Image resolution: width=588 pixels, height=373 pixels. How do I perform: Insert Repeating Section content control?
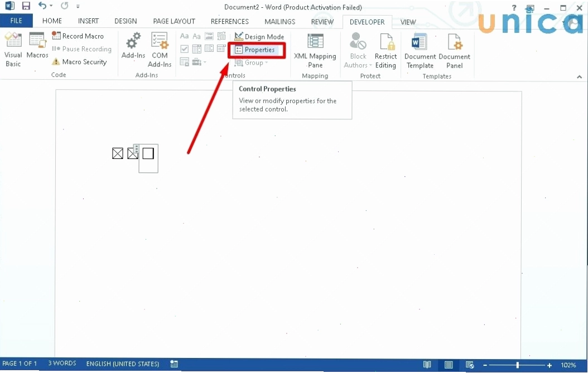(x=184, y=62)
